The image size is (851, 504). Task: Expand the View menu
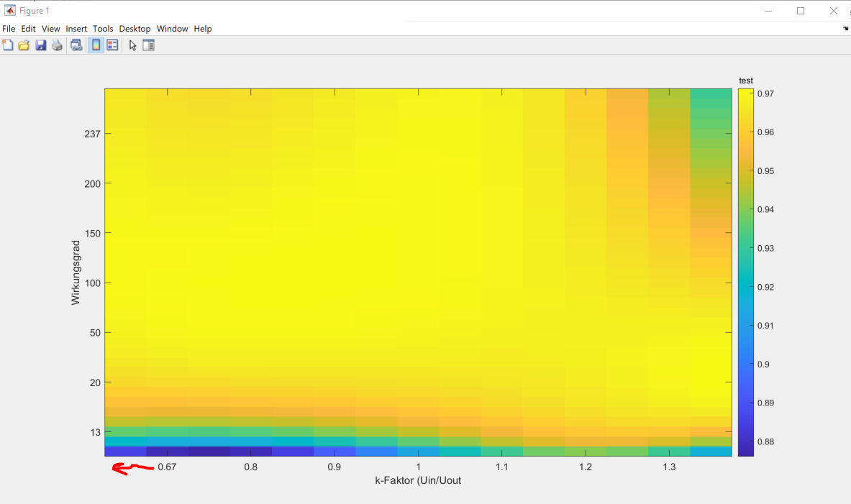(x=50, y=29)
